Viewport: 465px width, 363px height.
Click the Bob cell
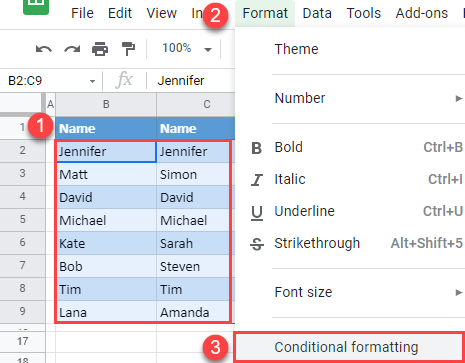click(x=106, y=266)
